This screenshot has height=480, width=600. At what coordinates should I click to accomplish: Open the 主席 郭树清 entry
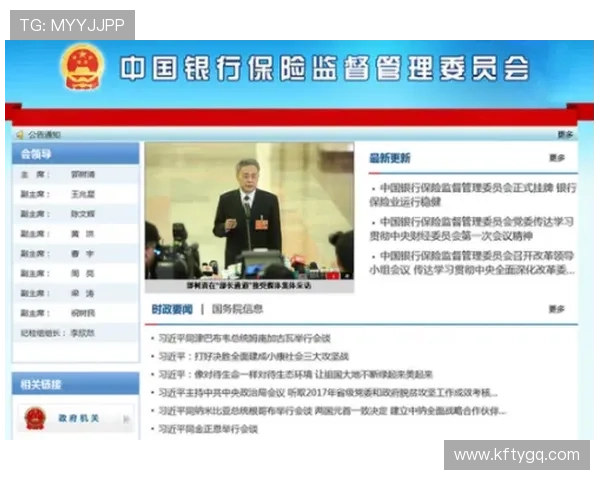tap(76, 175)
